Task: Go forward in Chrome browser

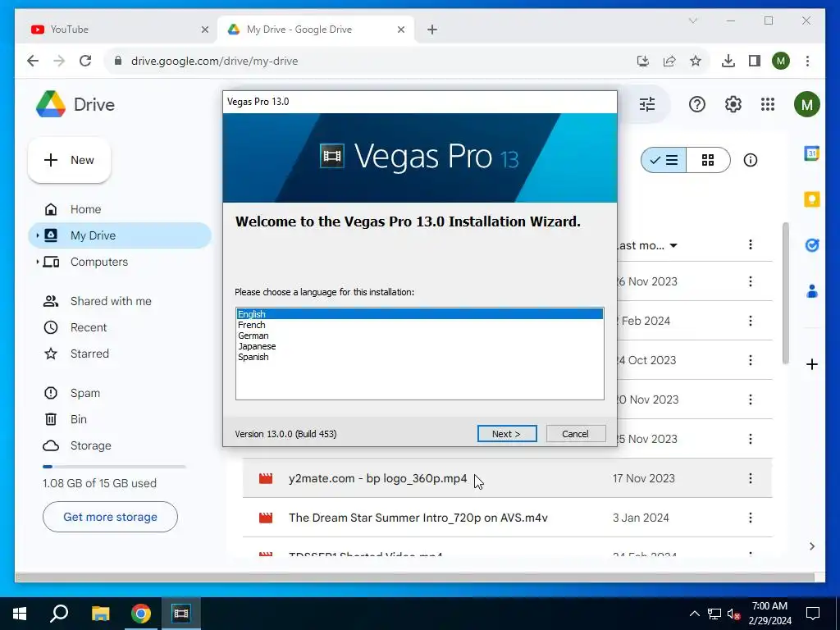Action: pyautogui.click(x=59, y=61)
